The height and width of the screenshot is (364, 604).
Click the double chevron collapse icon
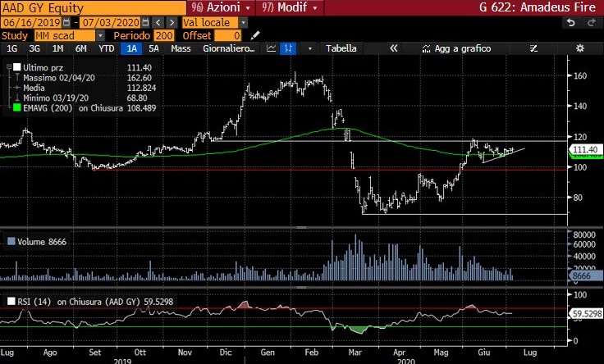click(393, 48)
